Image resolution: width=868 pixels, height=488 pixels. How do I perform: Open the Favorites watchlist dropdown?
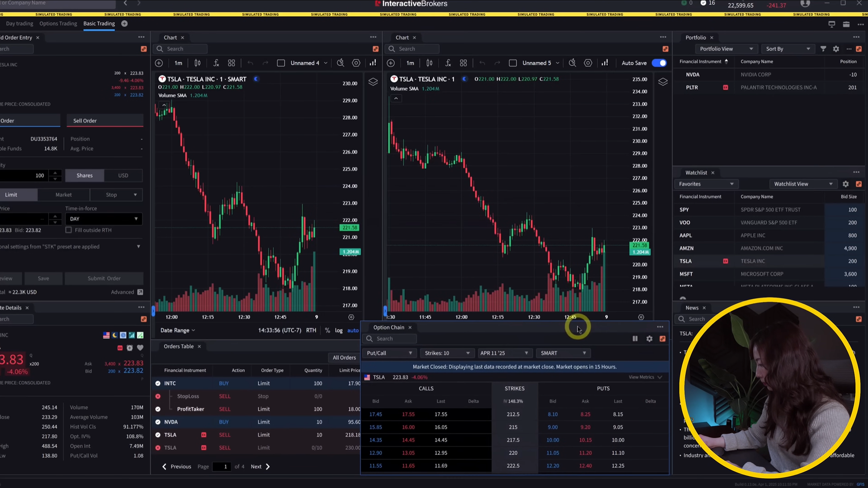[x=706, y=184]
